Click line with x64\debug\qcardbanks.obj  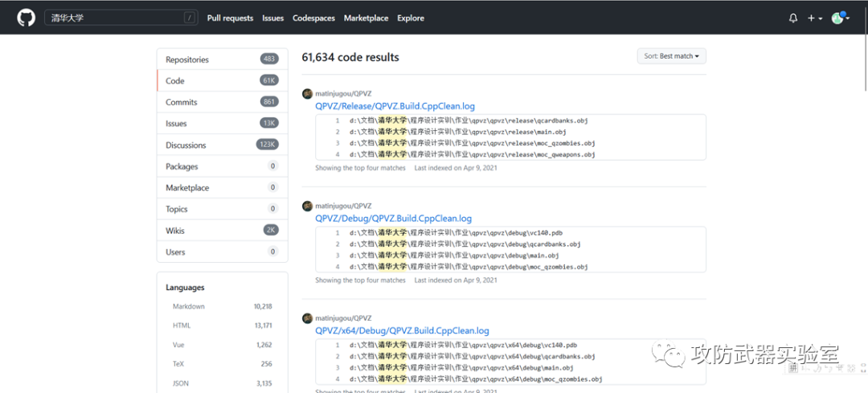click(473, 356)
